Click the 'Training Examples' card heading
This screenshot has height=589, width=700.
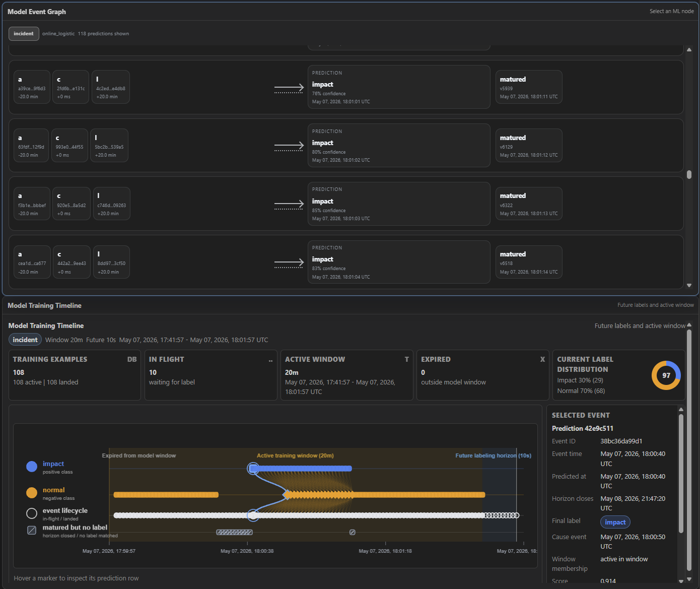pos(50,359)
